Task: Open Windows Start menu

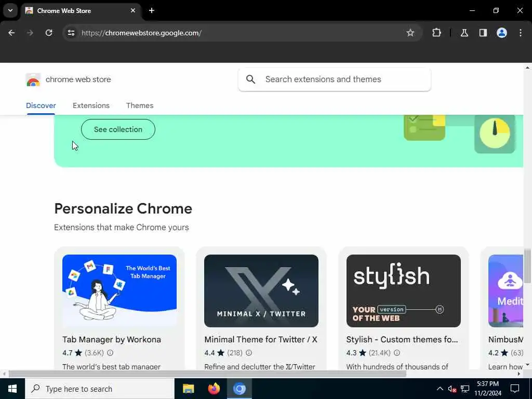Action: (x=12, y=389)
